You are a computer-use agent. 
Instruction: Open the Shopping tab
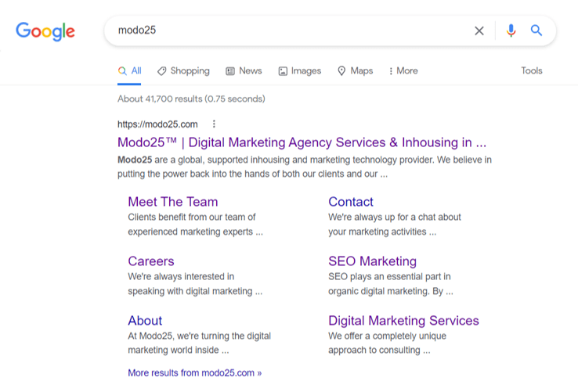point(183,70)
